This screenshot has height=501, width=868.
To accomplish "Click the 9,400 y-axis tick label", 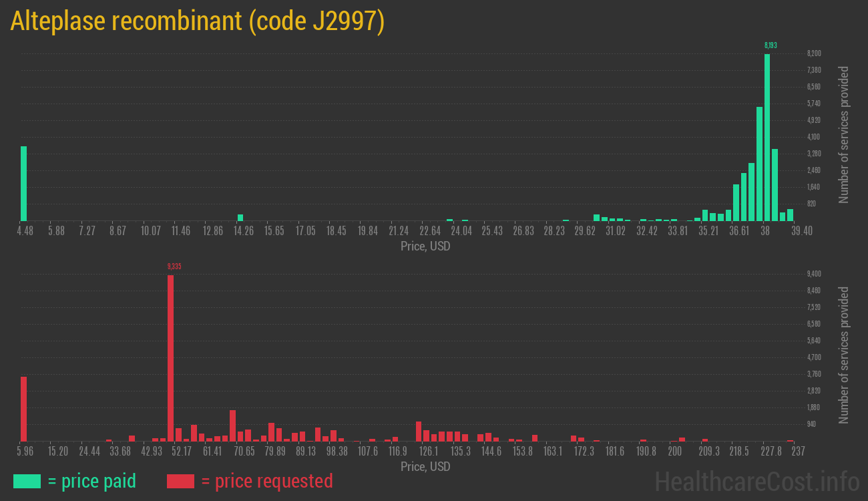I will point(814,274).
